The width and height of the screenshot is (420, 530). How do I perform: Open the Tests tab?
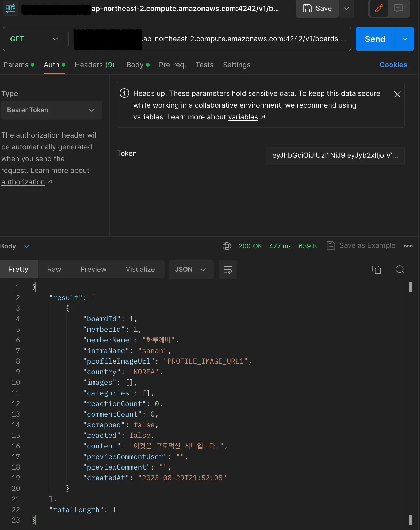pyautogui.click(x=204, y=65)
